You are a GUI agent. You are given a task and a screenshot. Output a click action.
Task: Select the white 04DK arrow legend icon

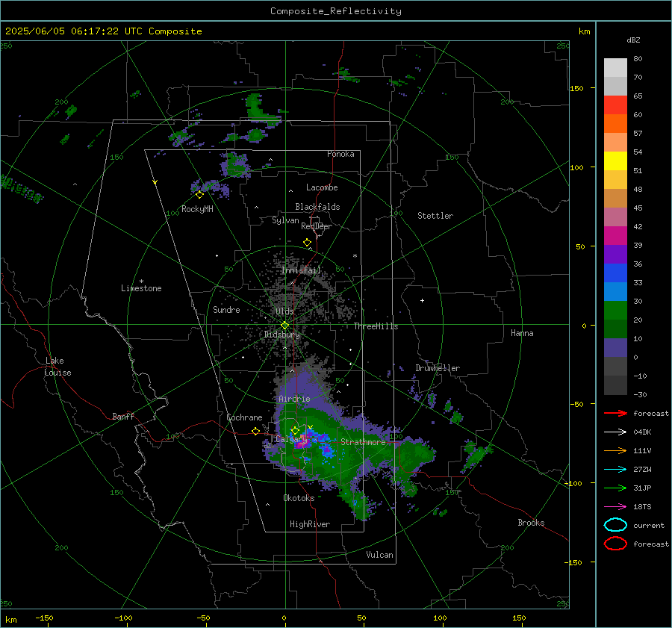click(x=615, y=432)
